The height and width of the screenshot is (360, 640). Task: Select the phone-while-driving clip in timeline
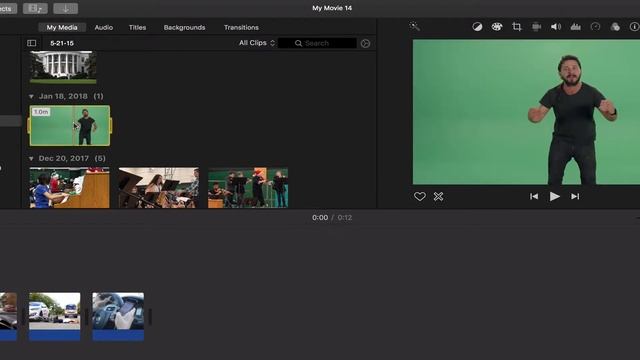[x=118, y=316]
